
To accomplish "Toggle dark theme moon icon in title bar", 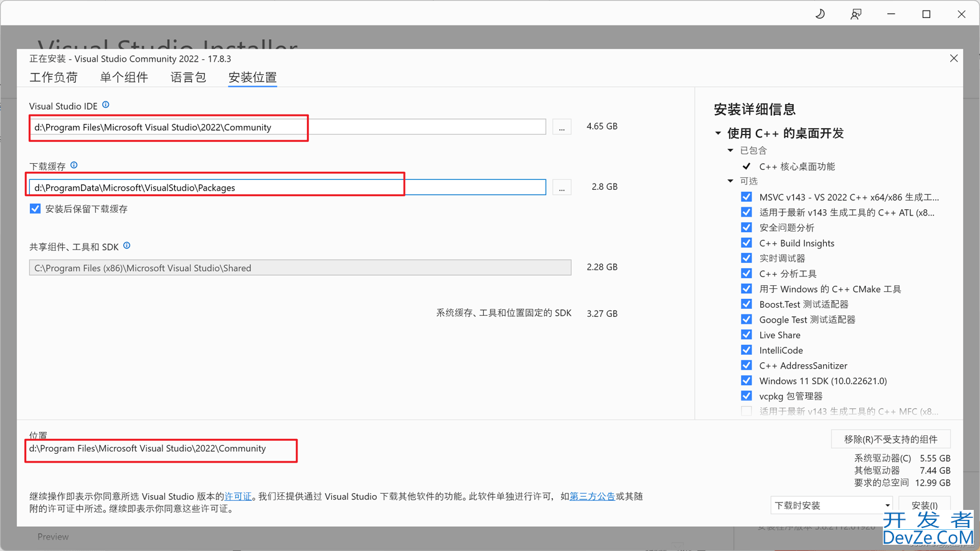I will [820, 14].
